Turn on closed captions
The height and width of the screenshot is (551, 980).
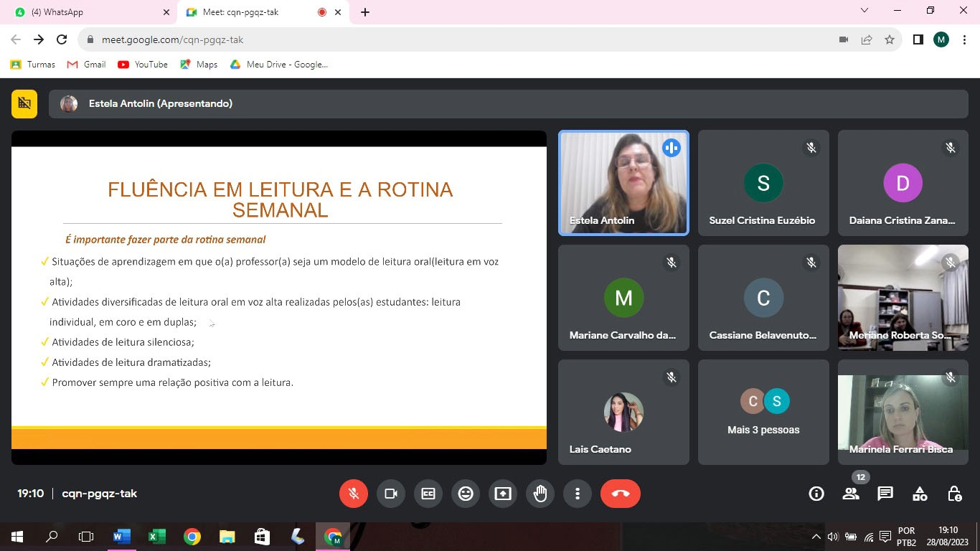tap(428, 494)
